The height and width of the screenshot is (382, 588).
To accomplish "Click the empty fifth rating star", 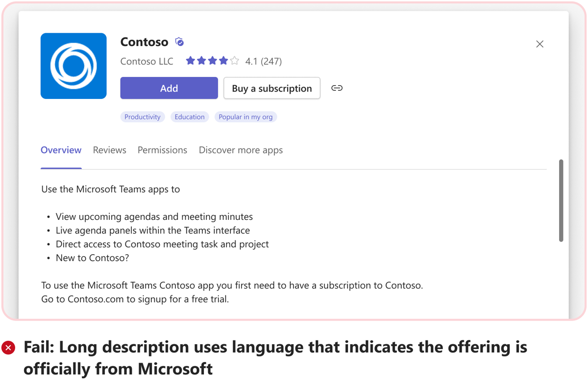I will click(x=235, y=61).
